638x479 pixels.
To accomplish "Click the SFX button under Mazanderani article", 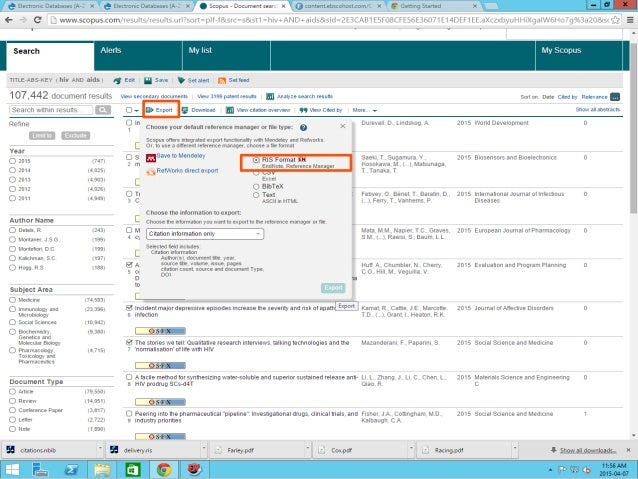I will pos(160,365).
